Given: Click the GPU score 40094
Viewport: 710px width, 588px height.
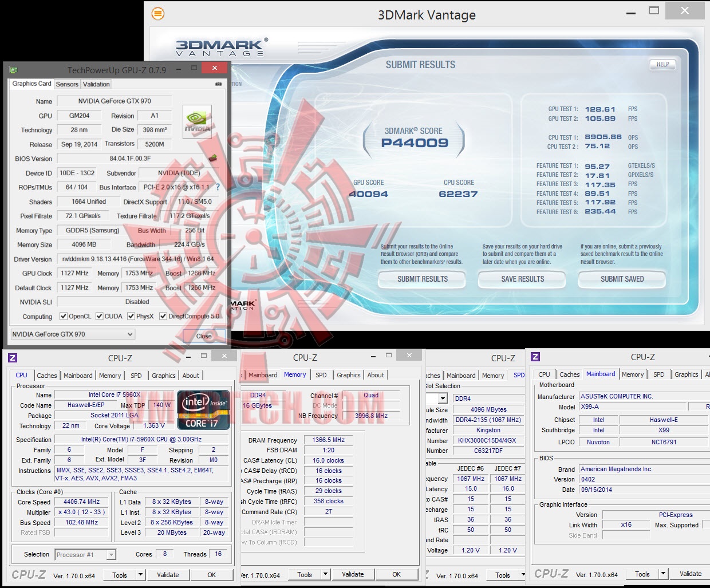Looking at the screenshot, I should coord(369,194).
